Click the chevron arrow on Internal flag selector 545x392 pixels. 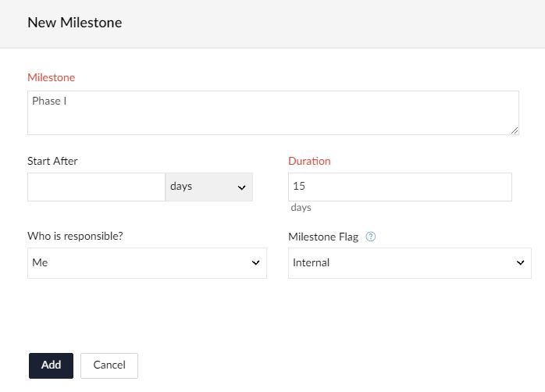[x=521, y=263]
